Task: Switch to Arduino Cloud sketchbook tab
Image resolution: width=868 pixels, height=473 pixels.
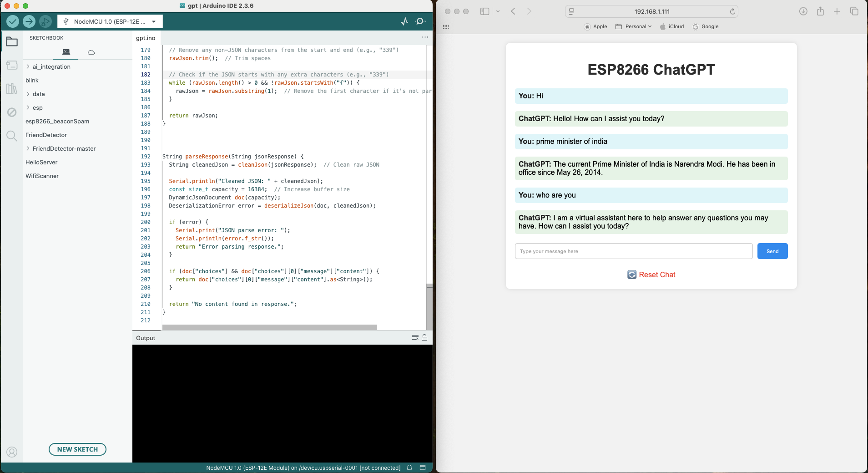Action: [x=91, y=52]
